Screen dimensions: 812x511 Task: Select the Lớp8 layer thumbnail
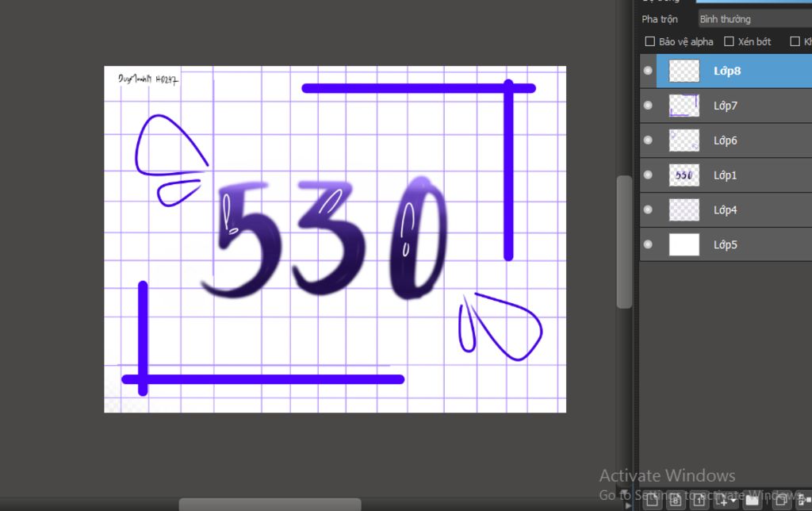[684, 71]
